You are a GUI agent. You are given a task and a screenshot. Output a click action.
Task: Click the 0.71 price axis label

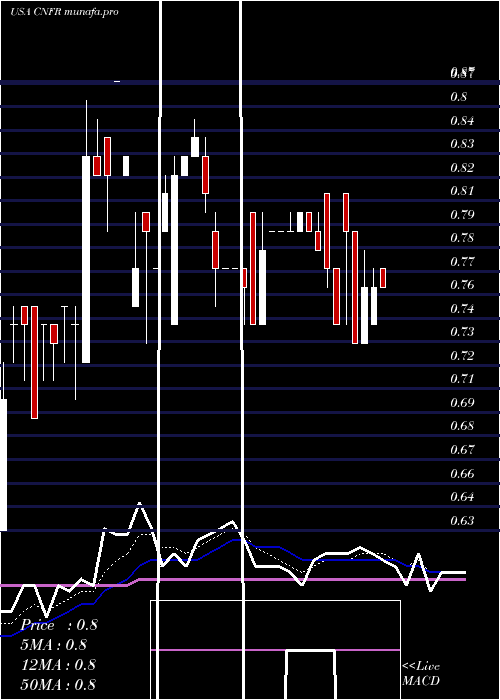(462, 379)
